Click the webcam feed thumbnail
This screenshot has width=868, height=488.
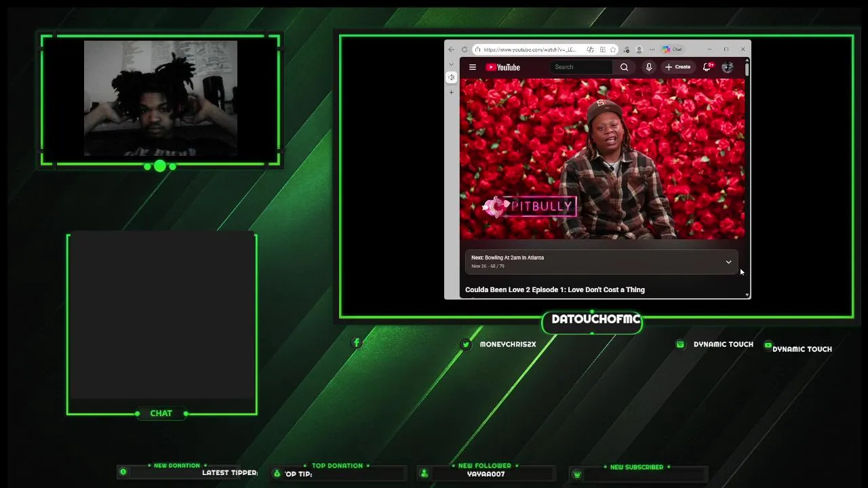pyautogui.click(x=161, y=98)
